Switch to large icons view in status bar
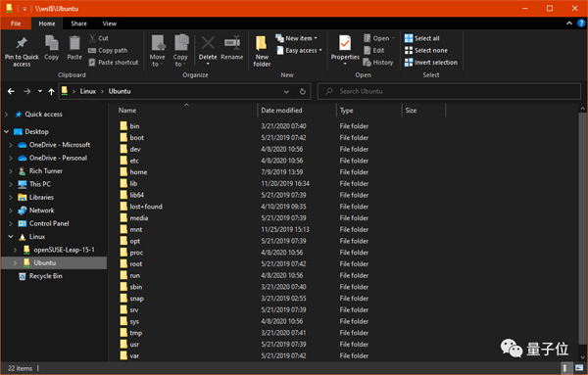Image resolution: width=588 pixels, height=375 pixels. [x=579, y=368]
